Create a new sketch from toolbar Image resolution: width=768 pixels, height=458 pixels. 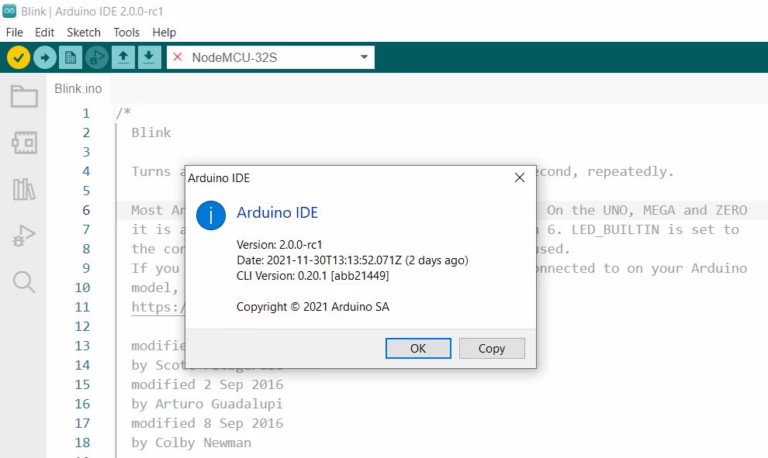point(71,57)
